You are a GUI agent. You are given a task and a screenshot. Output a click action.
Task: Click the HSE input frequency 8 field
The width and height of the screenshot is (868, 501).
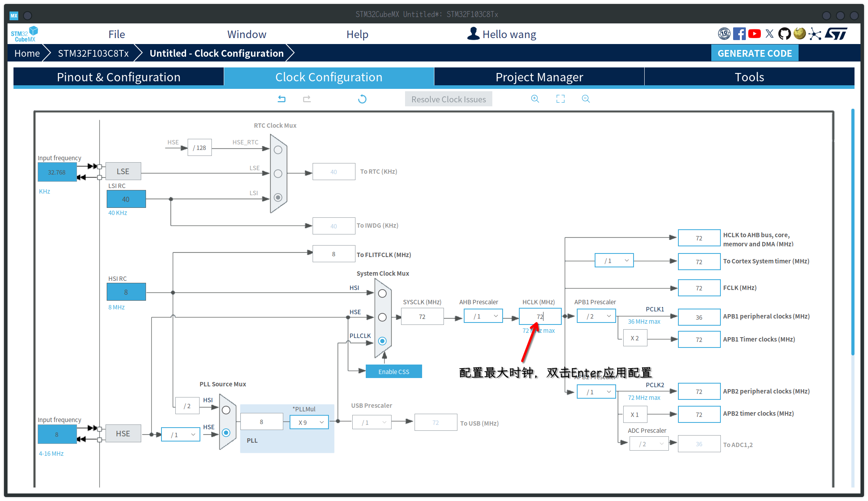tap(57, 434)
